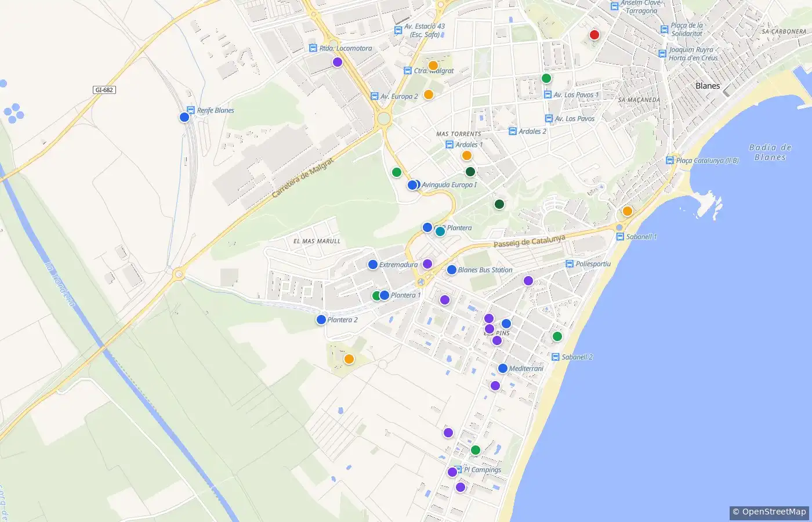Screen dimensions: 812x522
Task: Select the blue marker at Plantera 2
Action: pyautogui.click(x=321, y=320)
